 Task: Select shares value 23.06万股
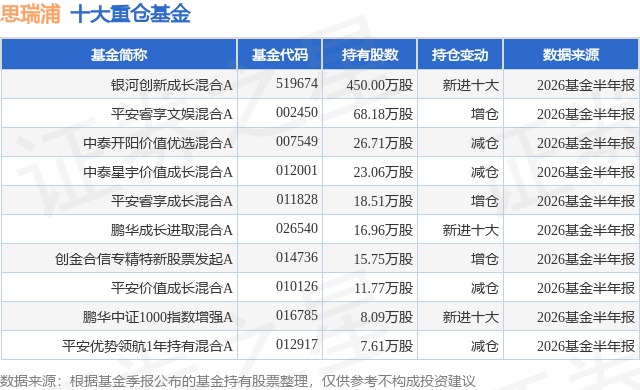tap(383, 172)
